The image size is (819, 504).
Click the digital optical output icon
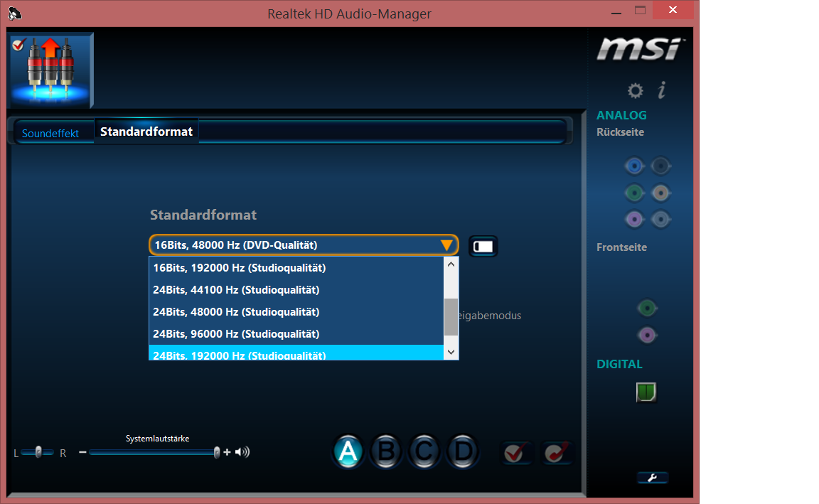pyautogui.click(x=646, y=392)
